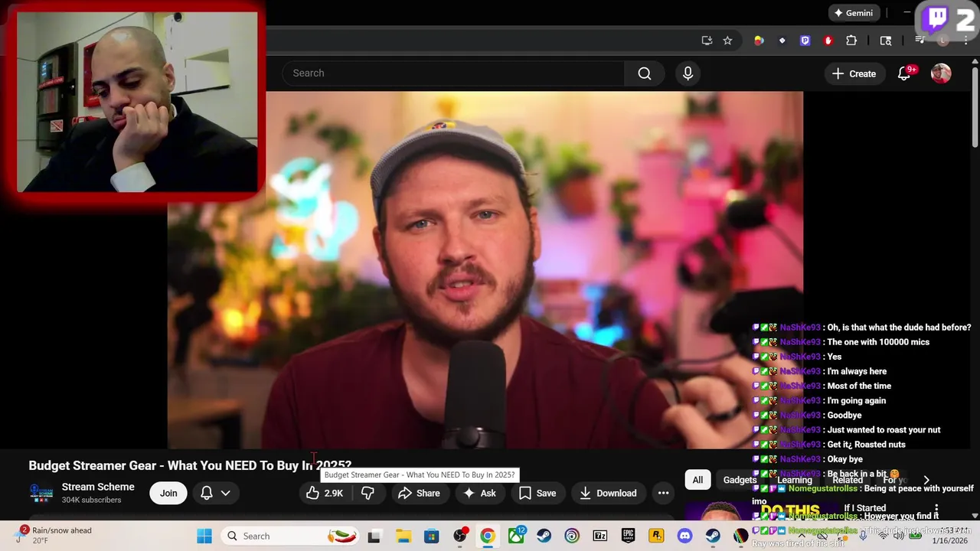This screenshot has height=551, width=980.
Task: Select the All filter chip
Action: click(697, 481)
